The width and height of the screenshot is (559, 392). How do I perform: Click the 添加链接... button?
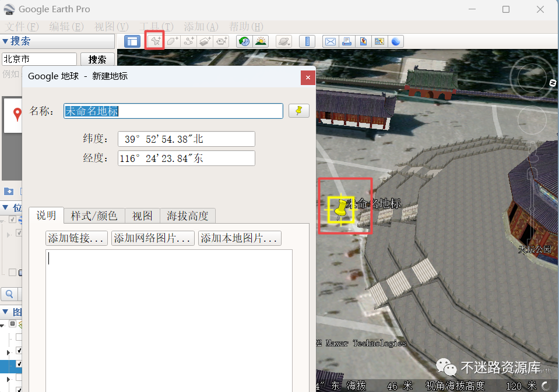click(x=76, y=238)
